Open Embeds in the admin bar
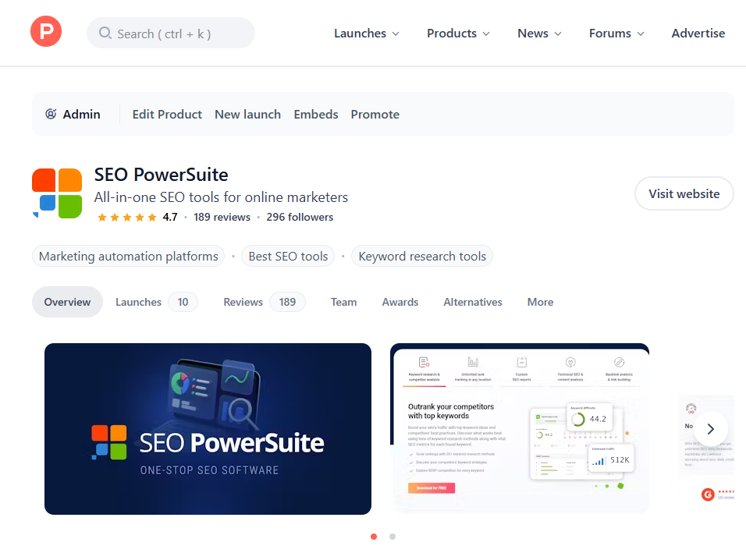 (316, 115)
